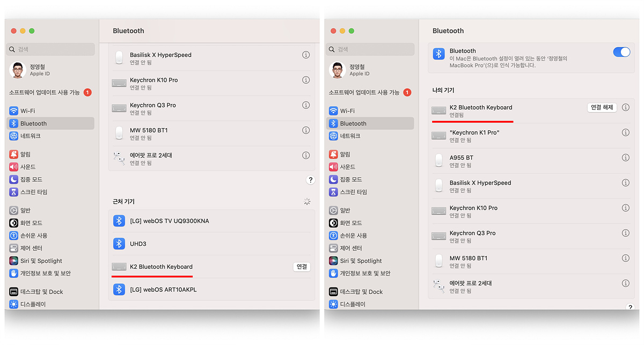The height and width of the screenshot is (345, 644).
Task: Click 데스크탑 및 Dock icon in left window sidebar
Action: [x=14, y=292]
